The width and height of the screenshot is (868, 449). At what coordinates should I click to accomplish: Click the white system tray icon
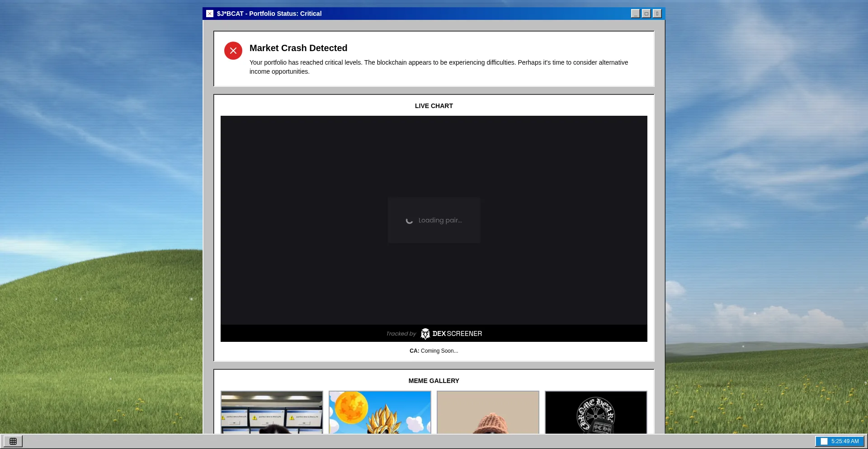pyautogui.click(x=824, y=441)
